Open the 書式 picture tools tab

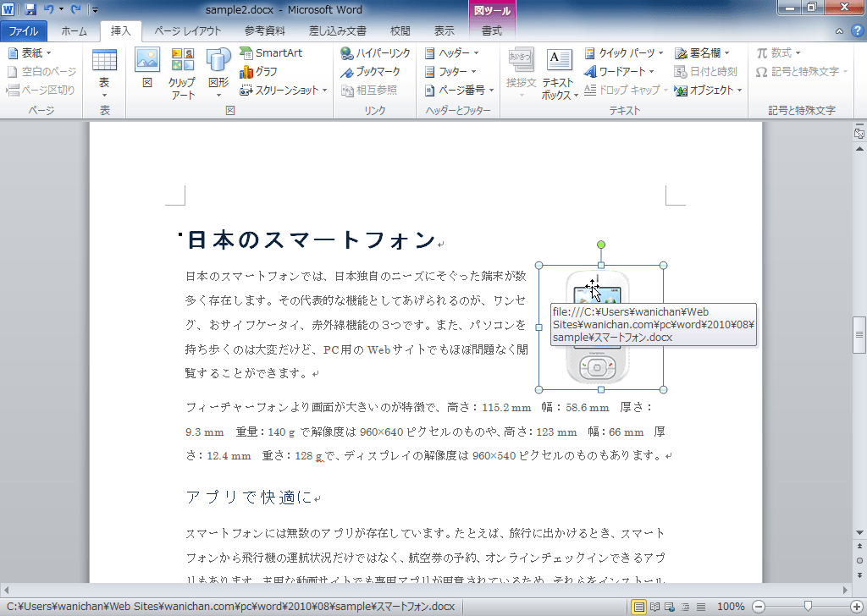[x=492, y=31]
